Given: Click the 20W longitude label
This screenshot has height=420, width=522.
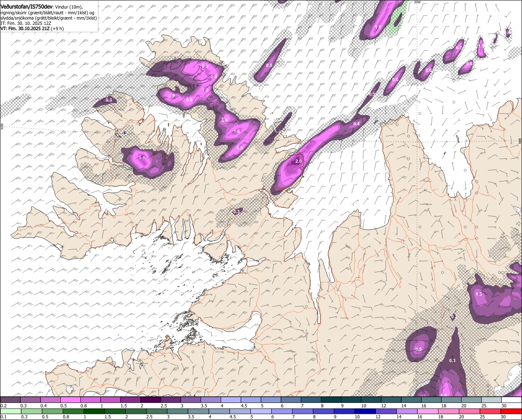Looking at the screenshot, I should click(417, 2).
